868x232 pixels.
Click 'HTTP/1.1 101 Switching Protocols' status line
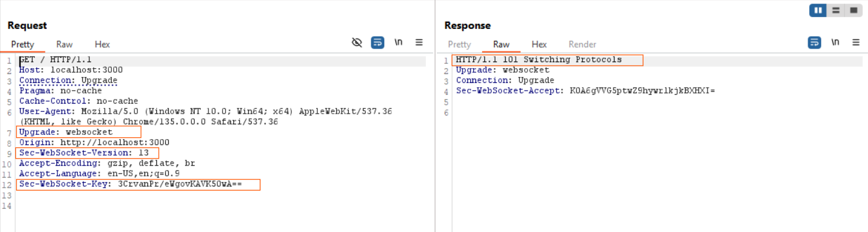click(x=539, y=60)
